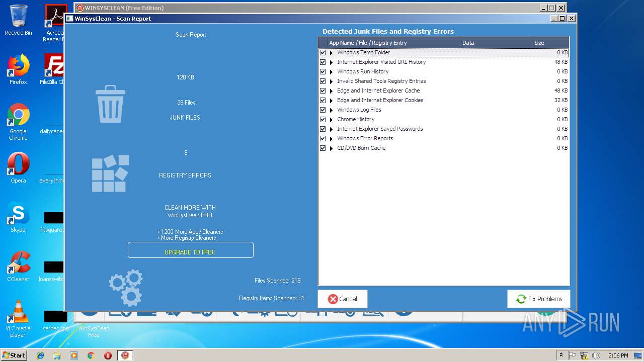Open Windows Explorer from the taskbar
Screen dimensions: 644x362
(57, 355)
